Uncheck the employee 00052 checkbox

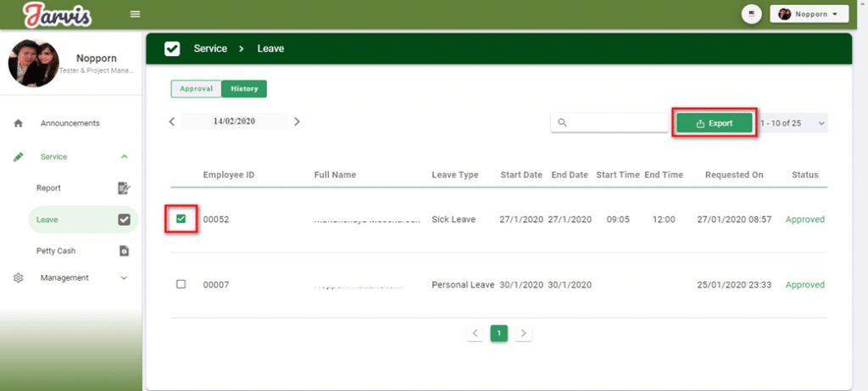point(181,219)
